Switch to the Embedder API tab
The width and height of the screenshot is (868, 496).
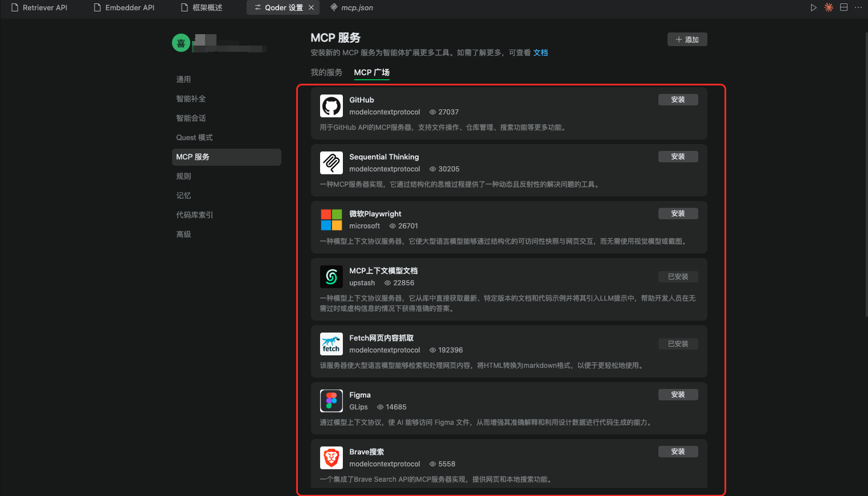tap(124, 7)
